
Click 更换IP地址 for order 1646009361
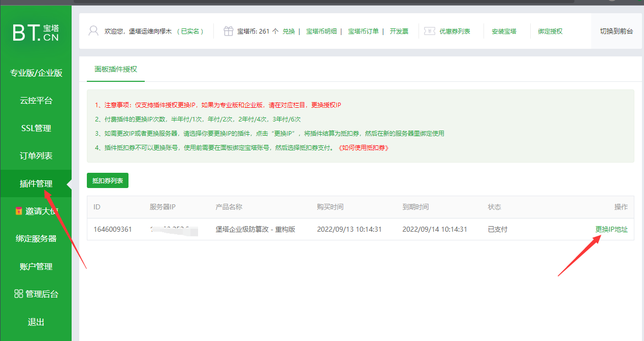coord(611,229)
